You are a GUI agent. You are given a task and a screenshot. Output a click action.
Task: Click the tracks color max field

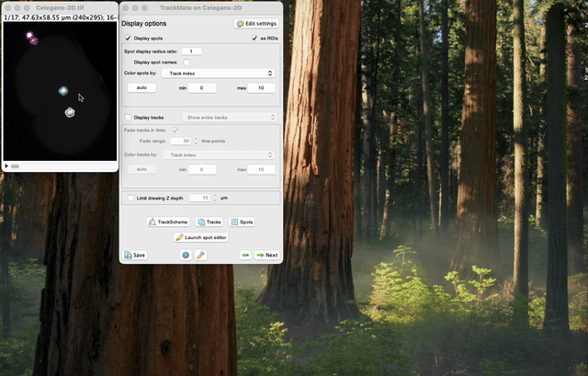click(261, 169)
